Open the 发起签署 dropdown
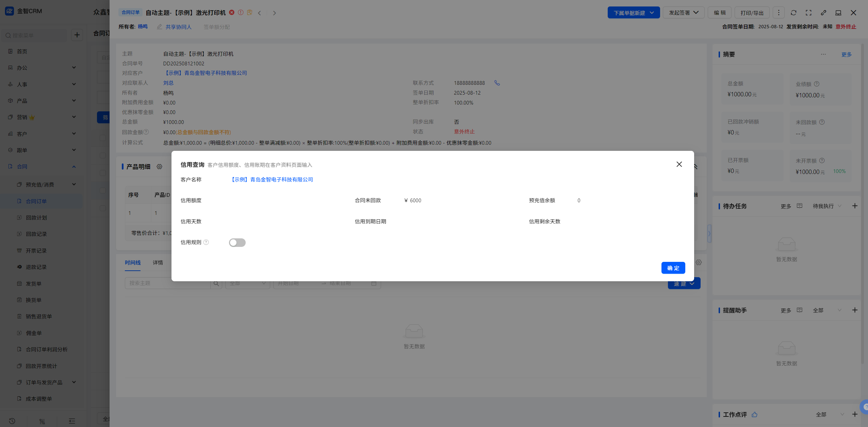Screen dimensions: 868x427 coord(683,13)
